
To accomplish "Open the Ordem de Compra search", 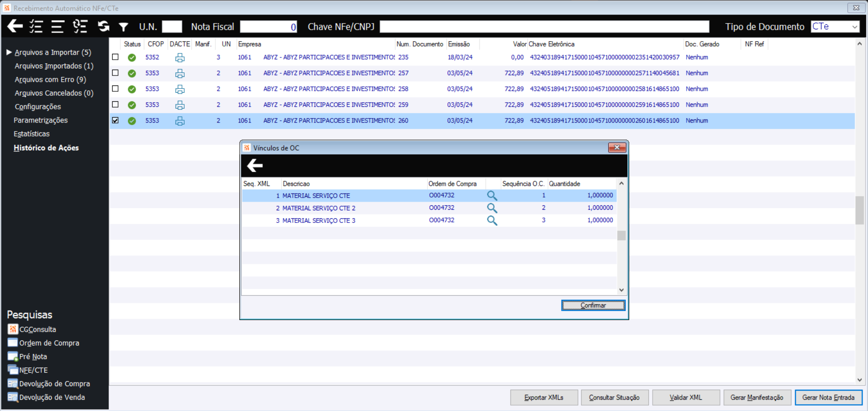I will (x=43, y=343).
